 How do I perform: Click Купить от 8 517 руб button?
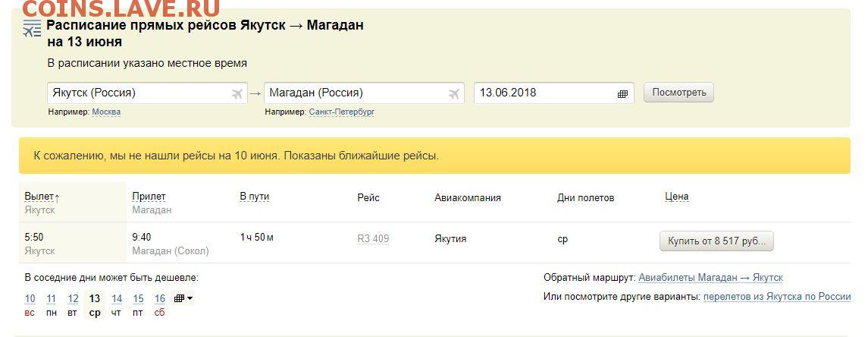click(x=716, y=241)
